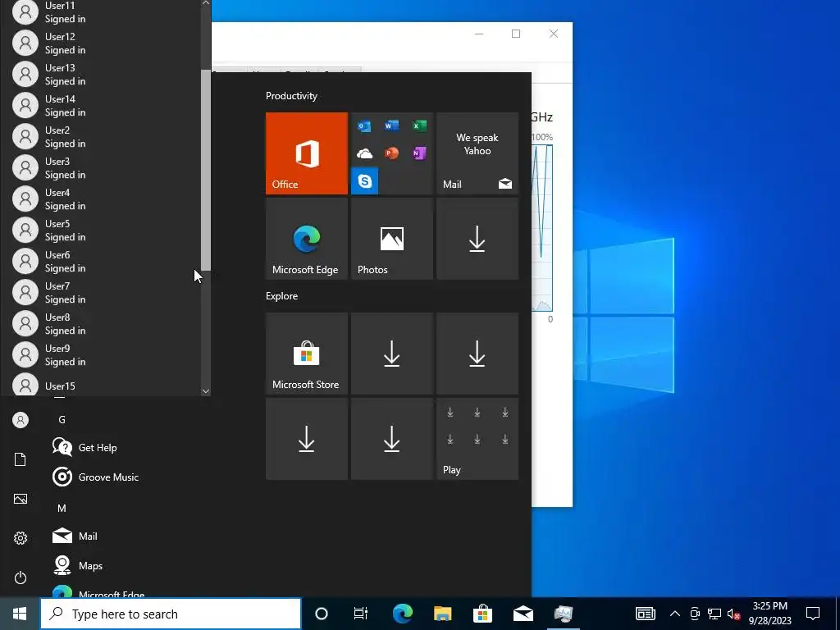This screenshot has height=630, width=840.
Task: Select User15 at the list bottom
Action: (101, 385)
